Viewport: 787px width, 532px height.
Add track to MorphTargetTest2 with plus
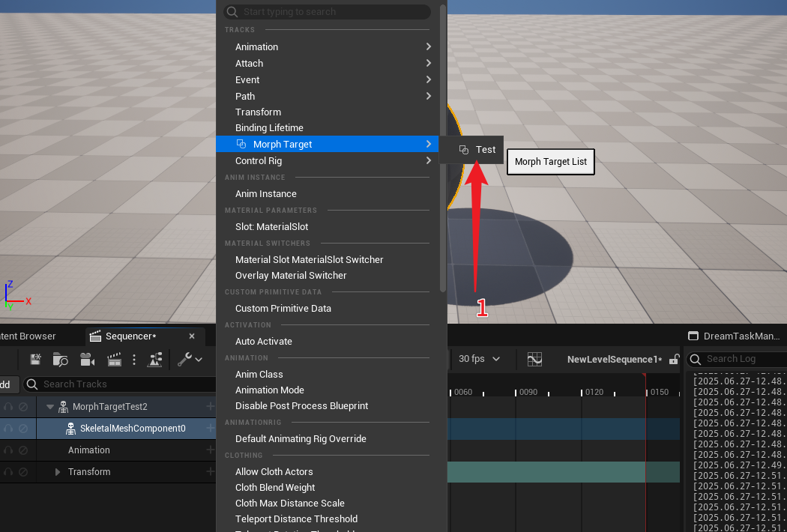(211, 406)
